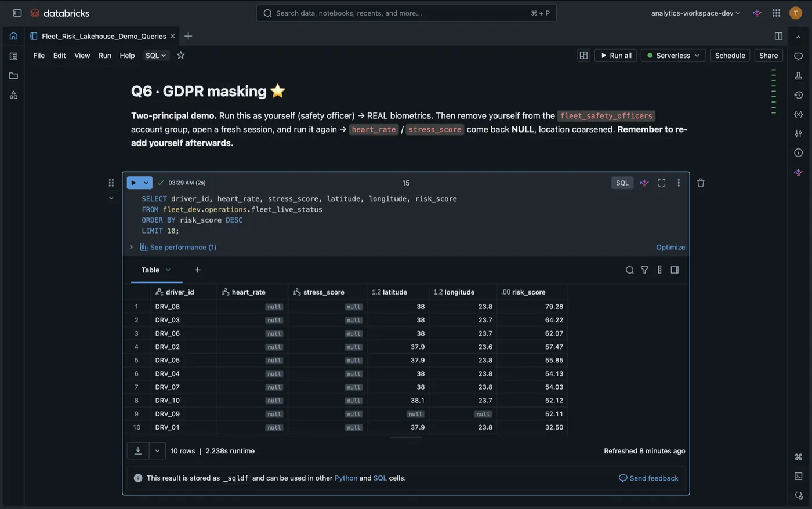Search within the results table
This screenshot has height=509, width=812.
629,270
